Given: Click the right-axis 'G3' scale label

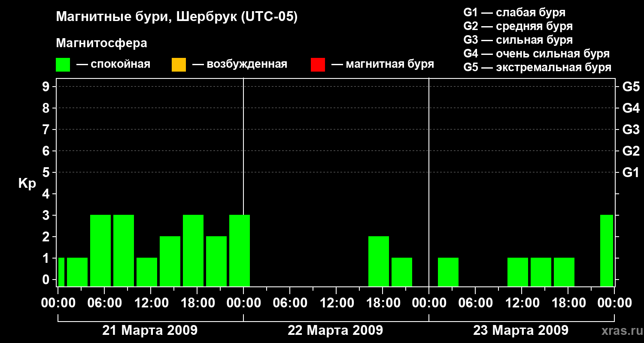Looking at the screenshot, I should pyautogui.click(x=631, y=129).
